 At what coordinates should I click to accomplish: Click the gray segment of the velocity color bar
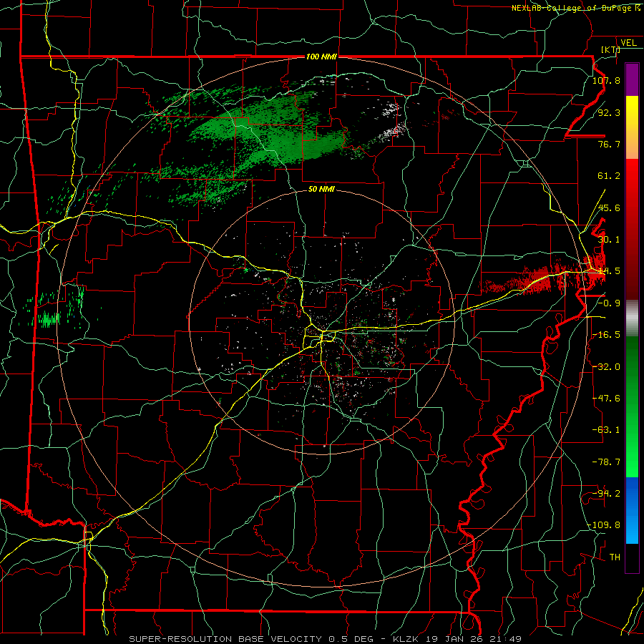tap(632, 318)
